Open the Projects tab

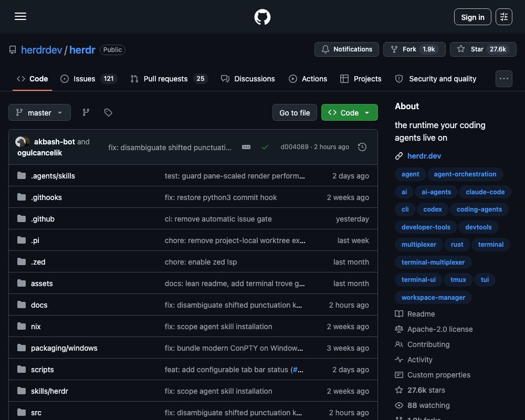(361, 79)
